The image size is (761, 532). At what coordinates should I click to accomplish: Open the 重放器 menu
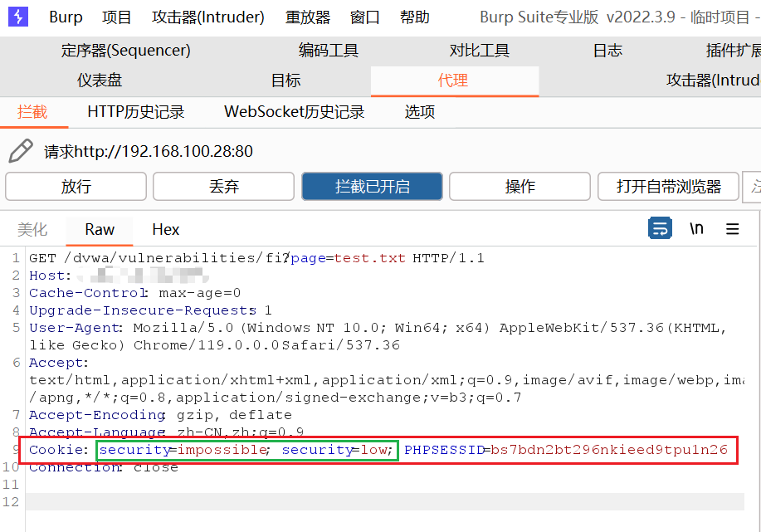pyautogui.click(x=308, y=17)
